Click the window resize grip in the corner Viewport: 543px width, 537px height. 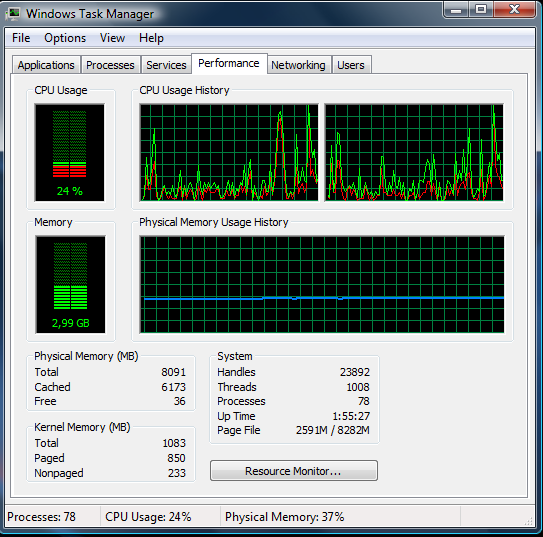(x=528, y=521)
